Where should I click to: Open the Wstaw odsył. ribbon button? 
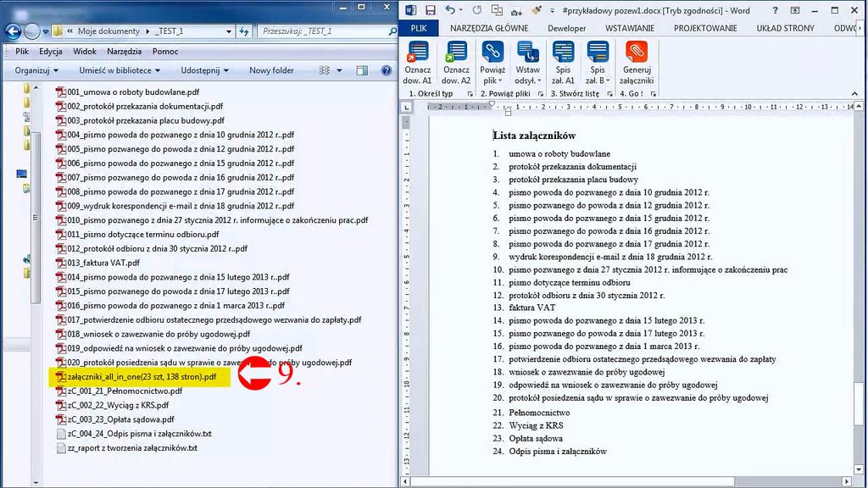coord(527,63)
